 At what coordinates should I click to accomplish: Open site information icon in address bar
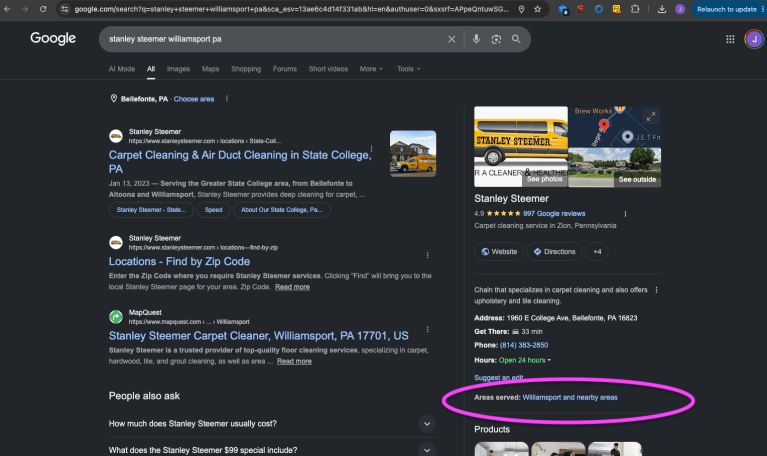[x=65, y=9]
